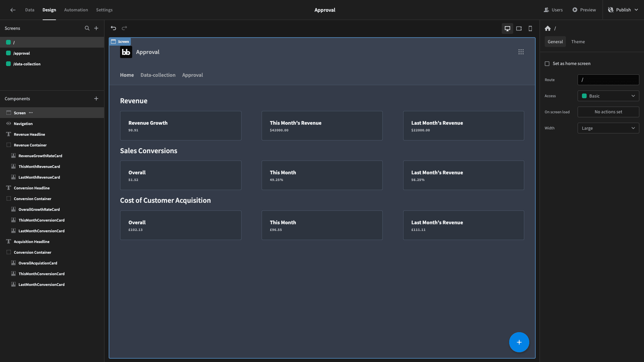This screenshot has height=362, width=644.
Task: Switch to desktop preview icon
Action: pos(507,28)
